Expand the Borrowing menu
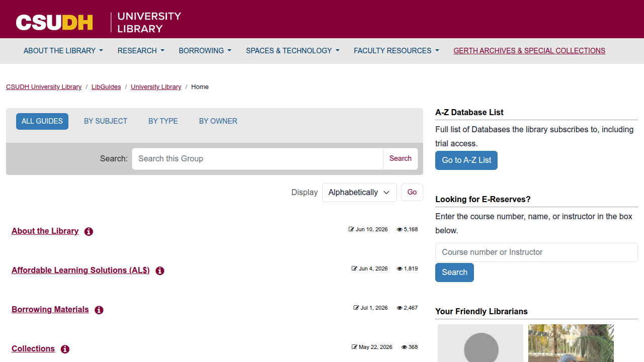The width and height of the screenshot is (644, 362). pos(205,51)
